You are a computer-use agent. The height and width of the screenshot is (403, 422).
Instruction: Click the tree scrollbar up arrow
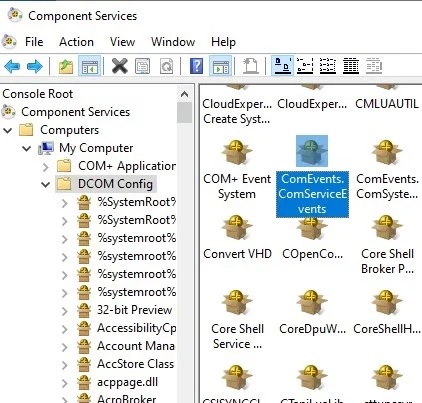pyautogui.click(x=184, y=94)
